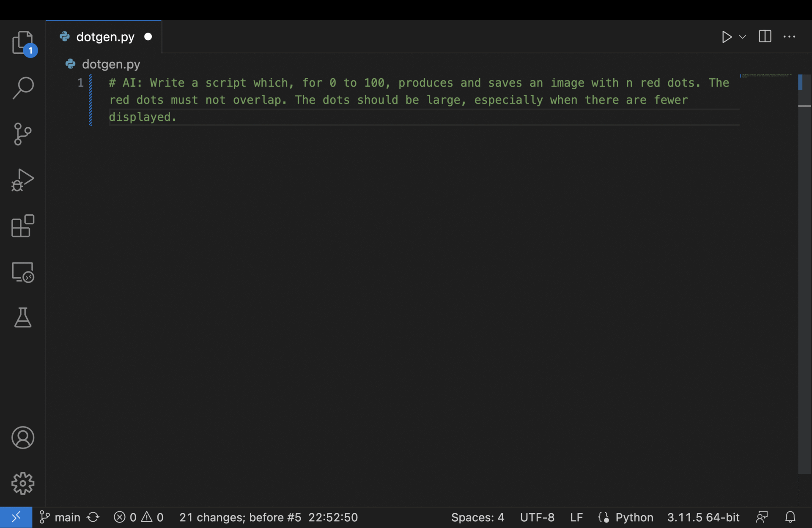Image resolution: width=812 pixels, height=528 pixels.
Task: Select the dotgen.py editor tab
Action: tap(105, 37)
